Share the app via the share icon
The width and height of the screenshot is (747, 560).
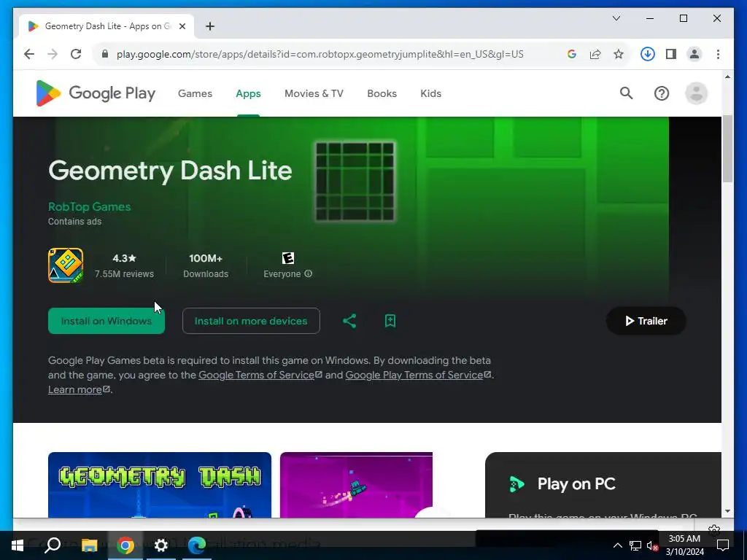[349, 321]
